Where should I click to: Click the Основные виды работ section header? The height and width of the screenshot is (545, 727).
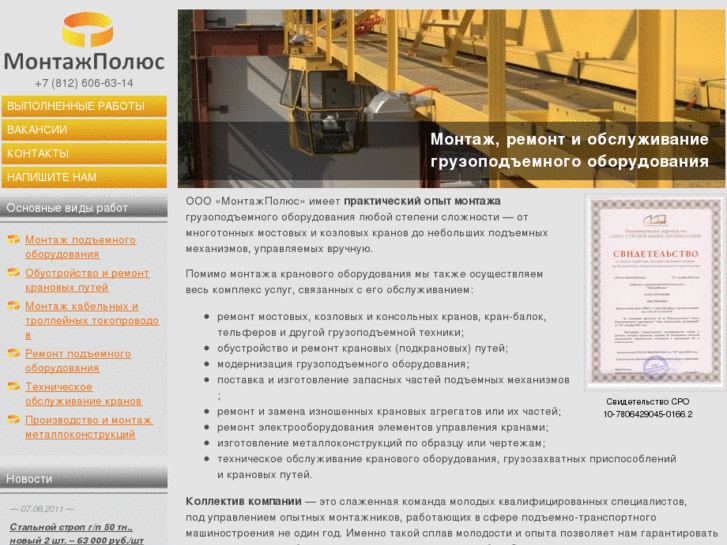pyautogui.click(x=83, y=208)
